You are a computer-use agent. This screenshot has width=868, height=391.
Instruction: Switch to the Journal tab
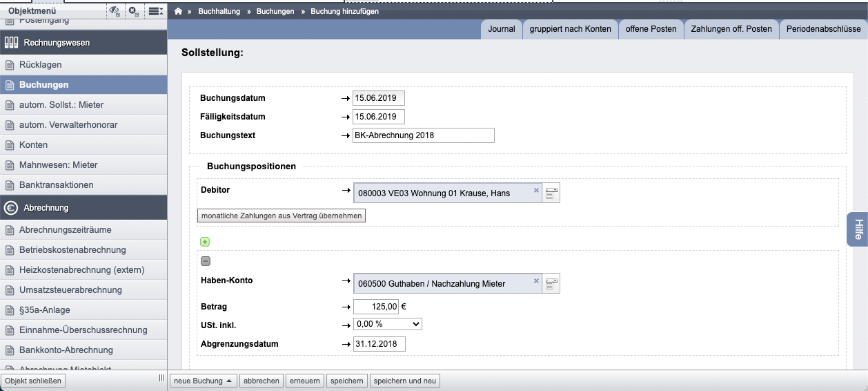pos(501,29)
